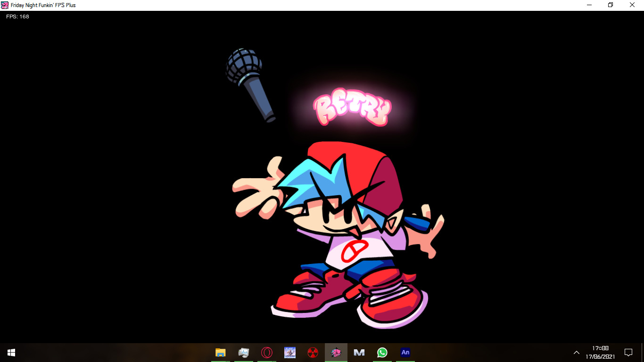Select the Friday Night Funkin' taskbar icon

click(x=336, y=352)
